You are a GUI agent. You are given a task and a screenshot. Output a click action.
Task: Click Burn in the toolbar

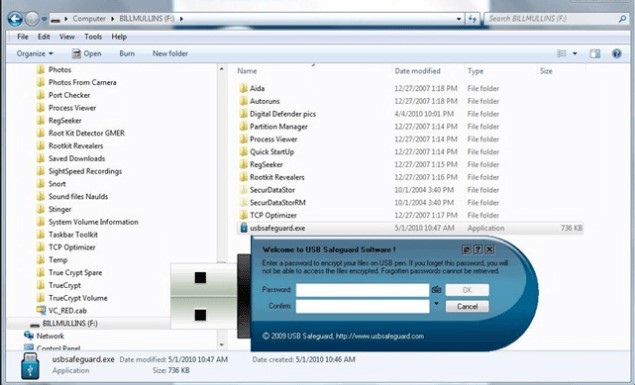(x=127, y=53)
